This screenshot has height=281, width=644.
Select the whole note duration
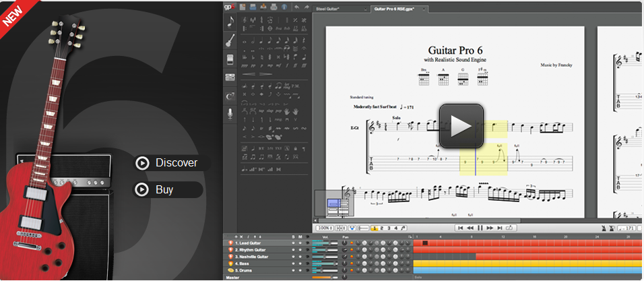coord(245,42)
